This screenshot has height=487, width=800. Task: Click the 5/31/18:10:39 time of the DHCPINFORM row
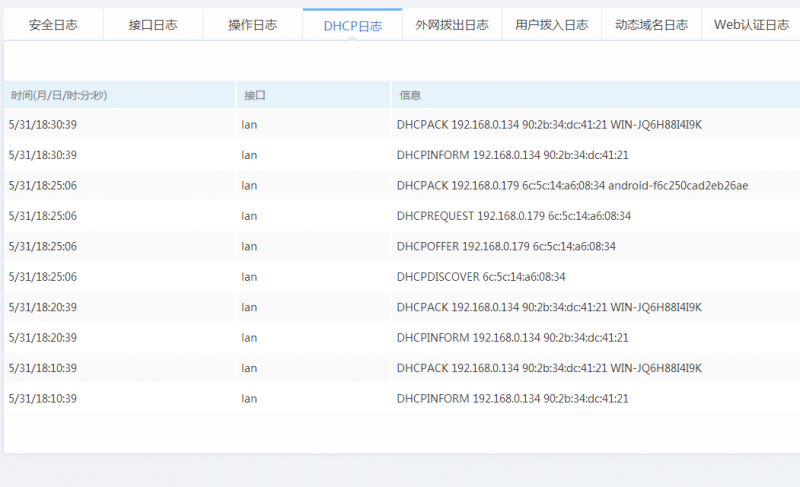pos(42,399)
